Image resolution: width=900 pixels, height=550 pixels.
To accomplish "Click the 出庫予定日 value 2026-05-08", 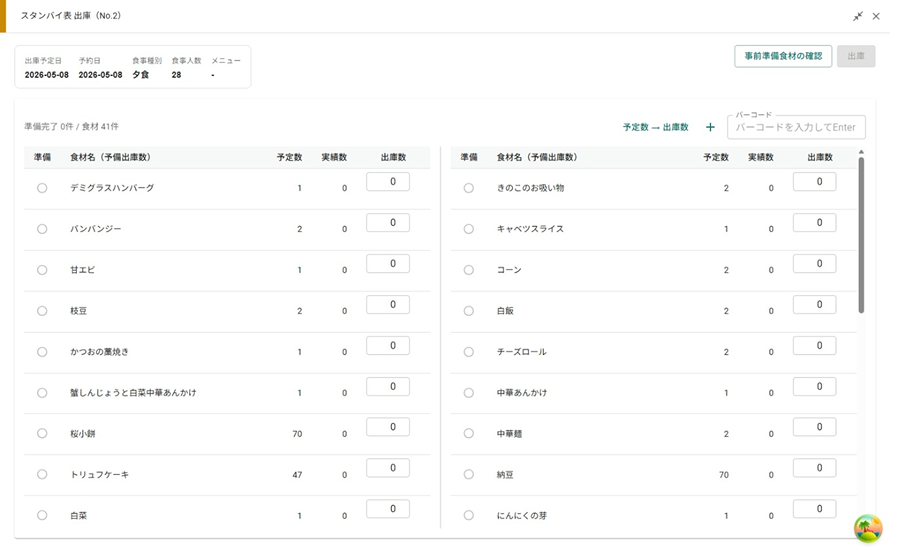I will [x=46, y=75].
